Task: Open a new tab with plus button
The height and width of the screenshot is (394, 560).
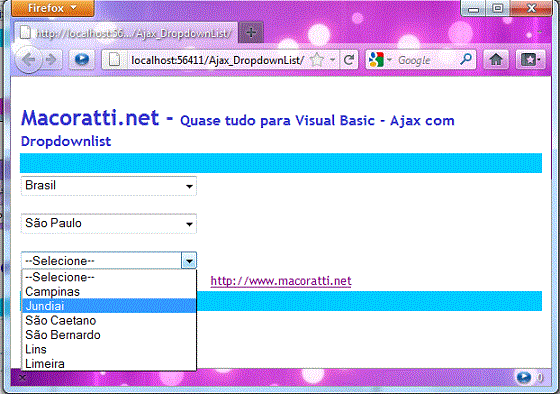Action: click(x=251, y=33)
